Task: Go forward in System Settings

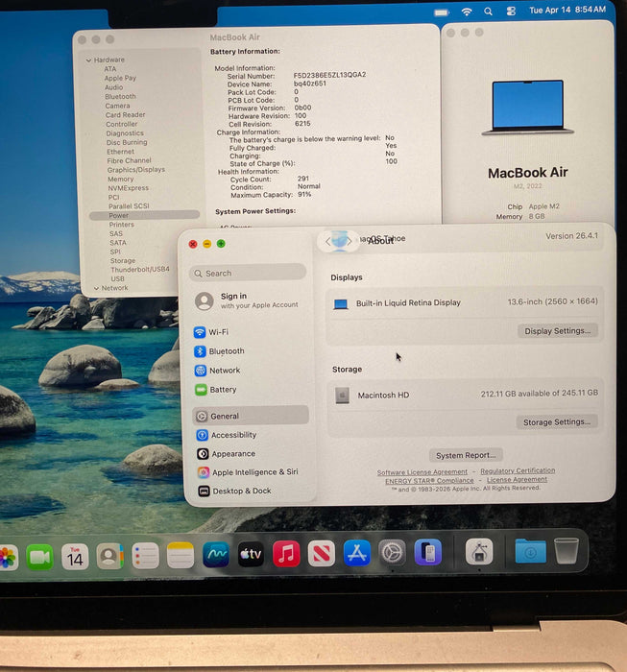Action: tap(350, 241)
